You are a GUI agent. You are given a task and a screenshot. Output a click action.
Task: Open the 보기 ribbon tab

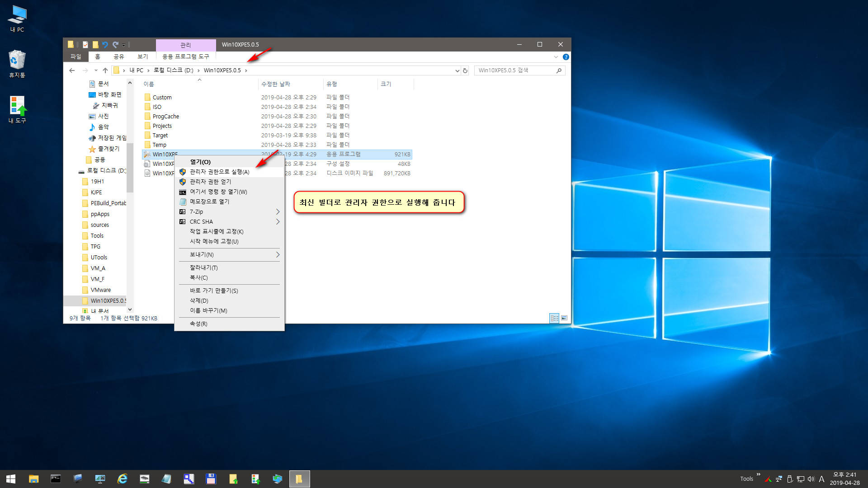click(142, 56)
